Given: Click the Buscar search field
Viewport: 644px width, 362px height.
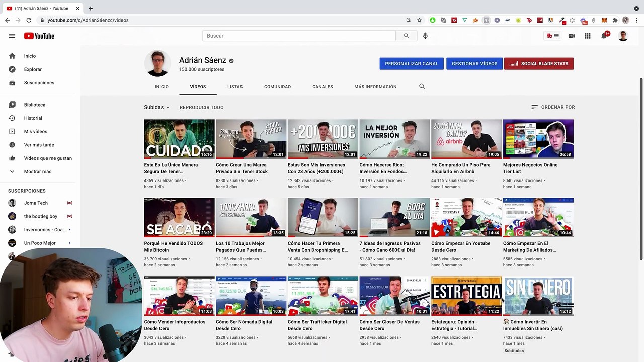Looking at the screenshot, I should (x=299, y=36).
